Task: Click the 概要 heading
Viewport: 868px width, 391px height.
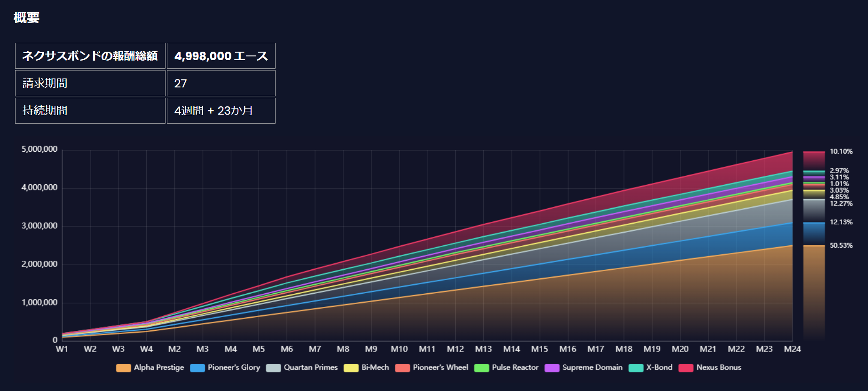Action: (x=26, y=18)
